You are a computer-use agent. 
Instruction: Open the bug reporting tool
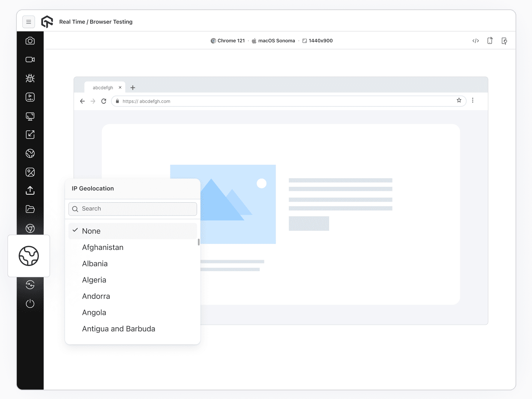point(30,78)
